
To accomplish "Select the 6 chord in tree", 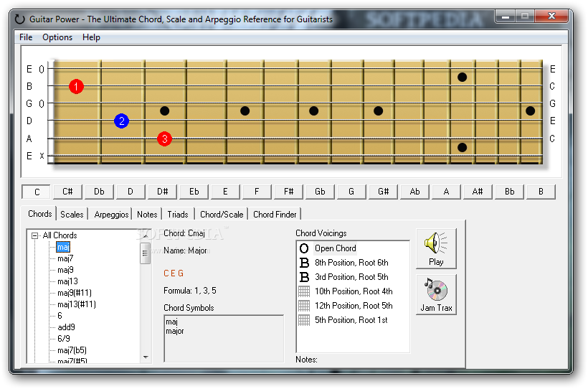I will tap(60, 316).
